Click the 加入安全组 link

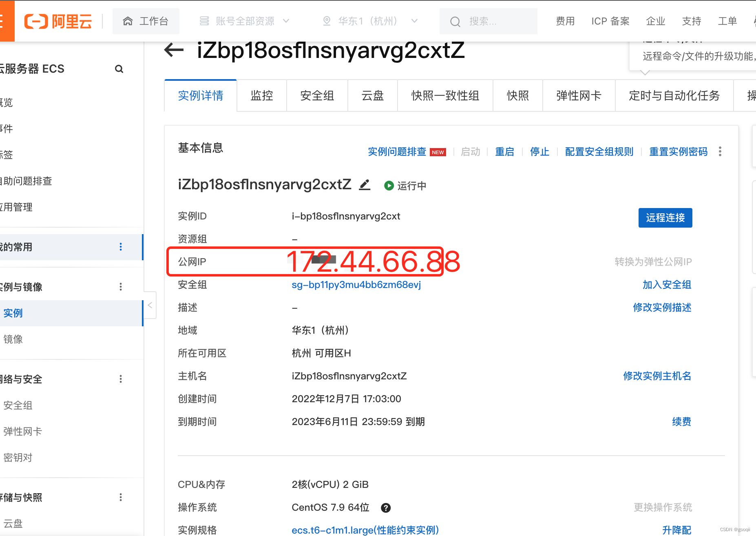(667, 284)
